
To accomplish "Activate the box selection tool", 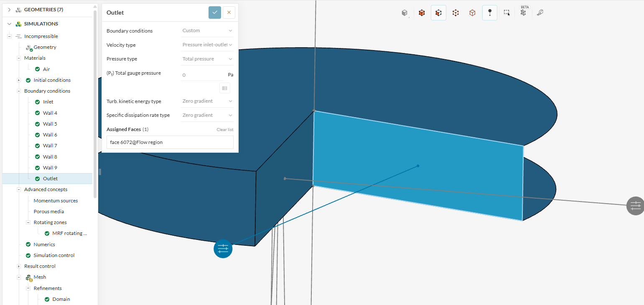I will pos(507,13).
